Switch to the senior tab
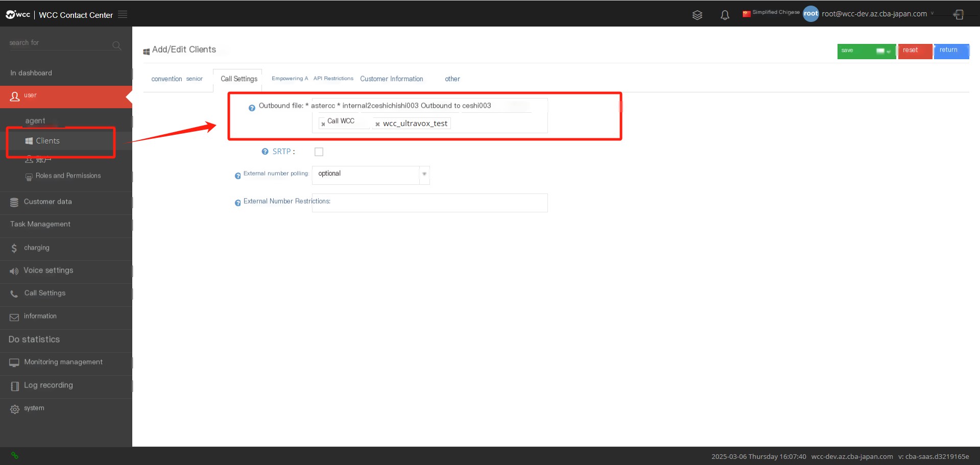The image size is (980, 465). click(x=194, y=79)
